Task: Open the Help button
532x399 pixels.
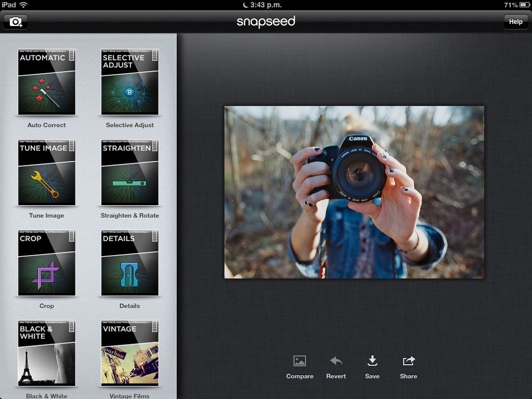Action: click(x=515, y=22)
